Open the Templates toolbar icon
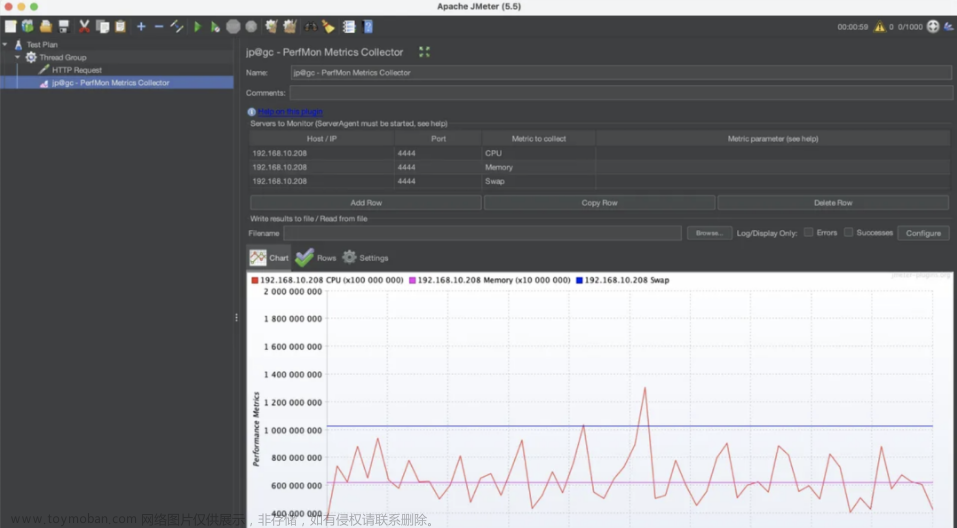 [x=28, y=26]
